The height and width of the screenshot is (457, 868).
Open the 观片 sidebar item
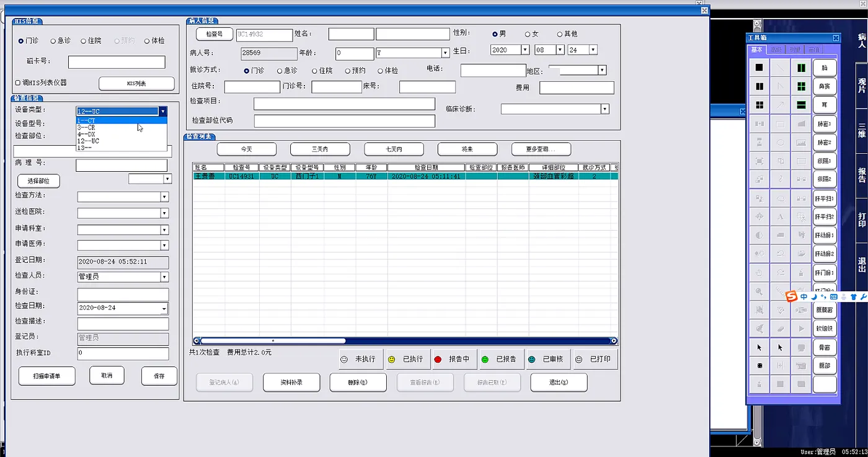[x=862, y=85]
